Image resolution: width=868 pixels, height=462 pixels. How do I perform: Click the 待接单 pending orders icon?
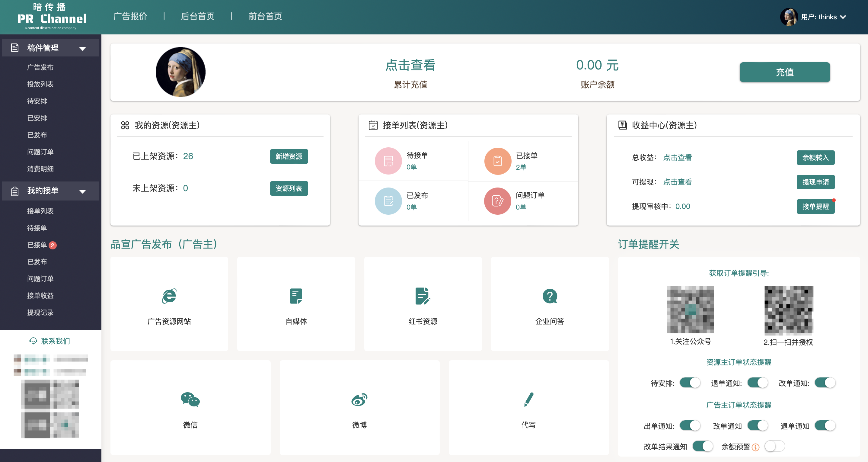pyautogui.click(x=388, y=161)
